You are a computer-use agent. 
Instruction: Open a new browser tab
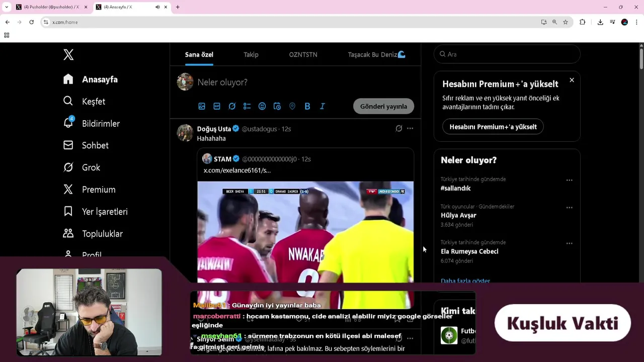pos(178,7)
